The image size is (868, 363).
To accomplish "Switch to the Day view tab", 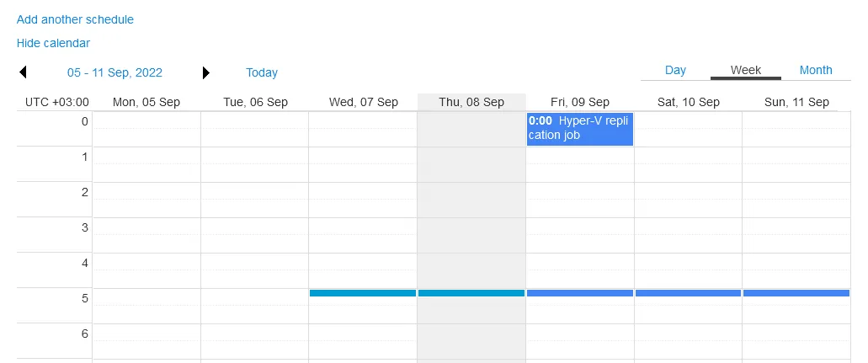I will 675,71.
